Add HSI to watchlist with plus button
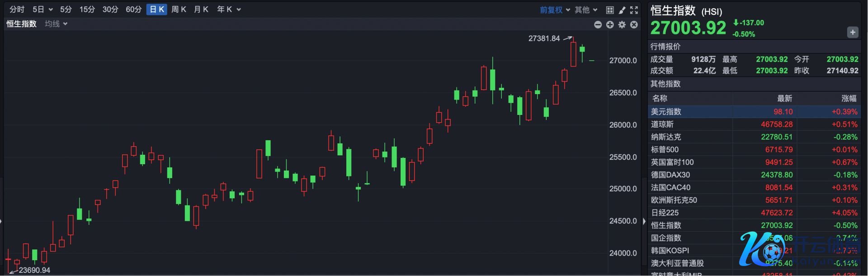Viewport: 868px width, 276px height. 852,32
